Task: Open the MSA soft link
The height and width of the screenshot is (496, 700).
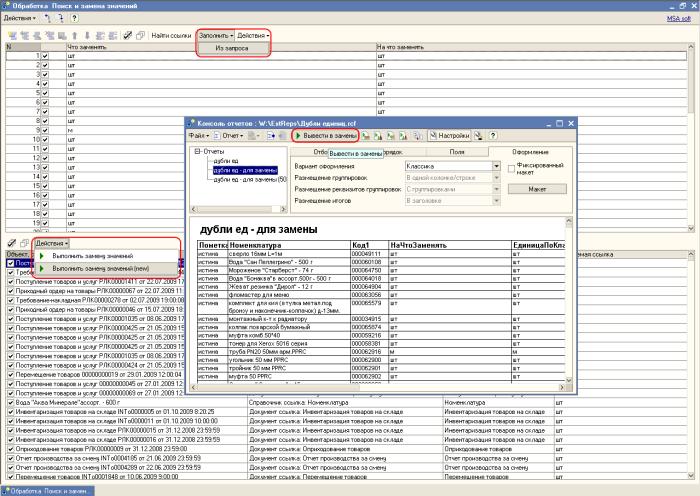Action: pos(679,19)
